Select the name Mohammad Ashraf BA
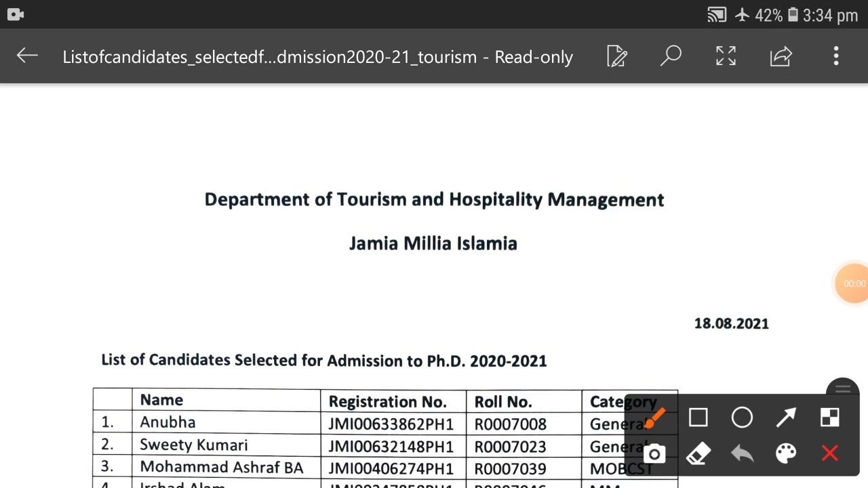This screenshot has height=488, width=868. tap(221, 468)
